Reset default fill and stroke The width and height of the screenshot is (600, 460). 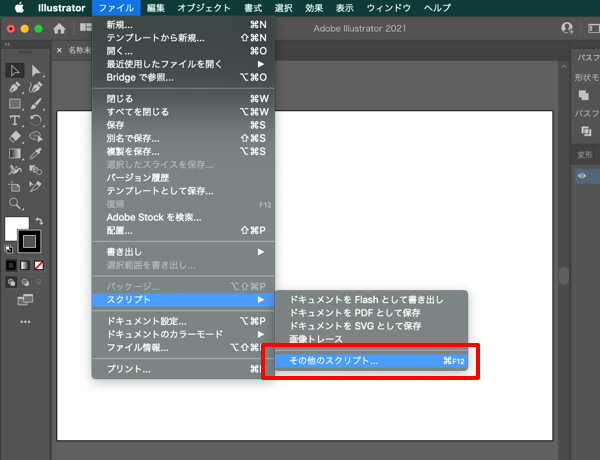point(8,249)
